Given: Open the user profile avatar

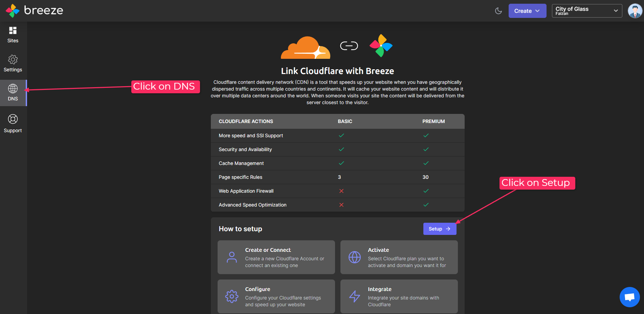Looking at the screenshot, I should click(635, 11).
